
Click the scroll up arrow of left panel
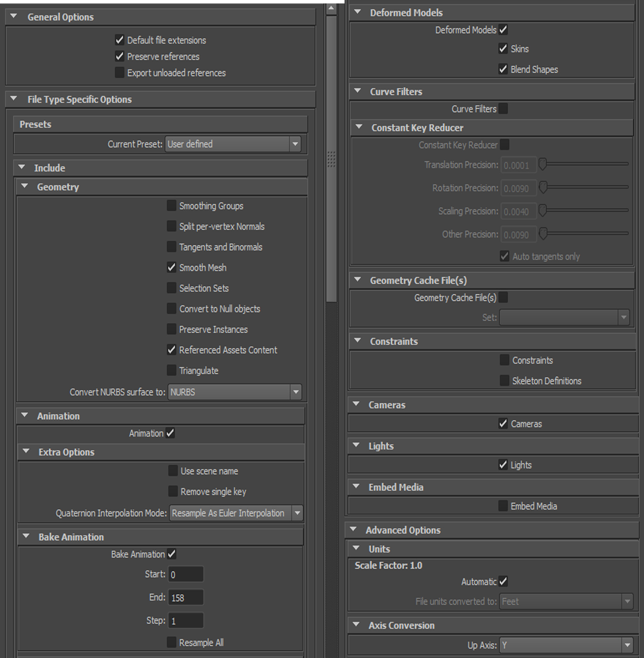pyautogui.click(x=332, y=8)
